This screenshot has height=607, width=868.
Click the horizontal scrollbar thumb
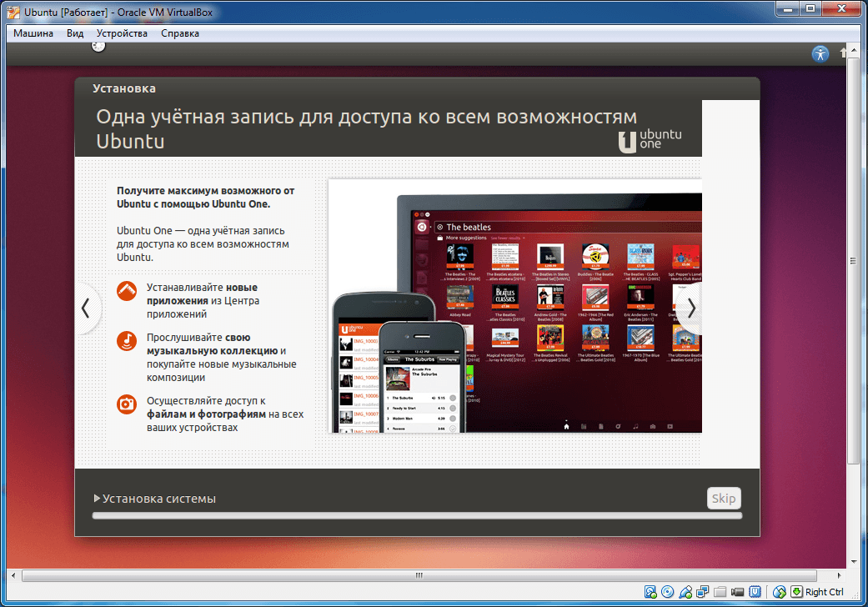pyautogui.click(x=419, y=575)
